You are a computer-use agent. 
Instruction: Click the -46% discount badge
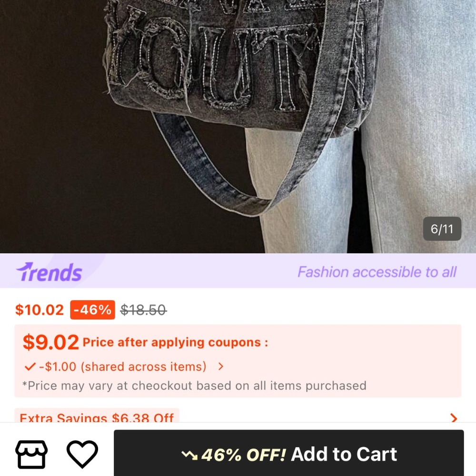(x=93, y=310)
